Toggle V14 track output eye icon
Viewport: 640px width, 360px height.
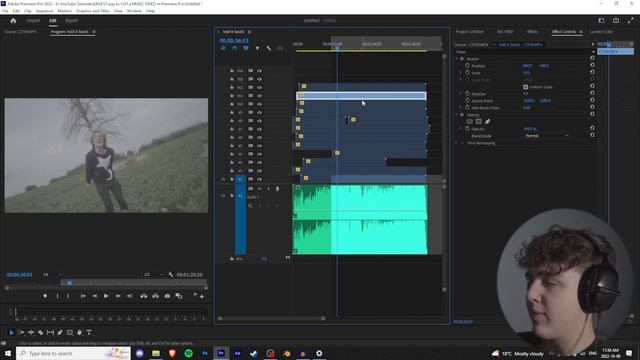259,71
